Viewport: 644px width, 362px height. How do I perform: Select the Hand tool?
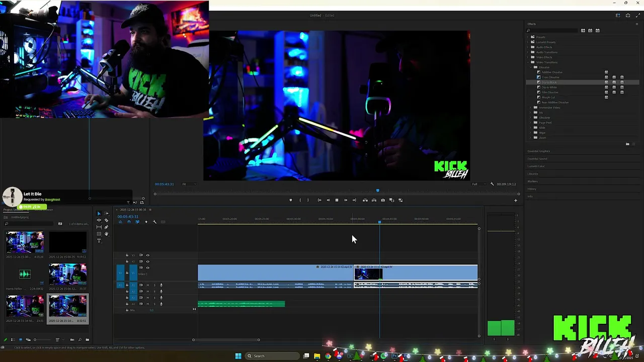coord(106,234)
